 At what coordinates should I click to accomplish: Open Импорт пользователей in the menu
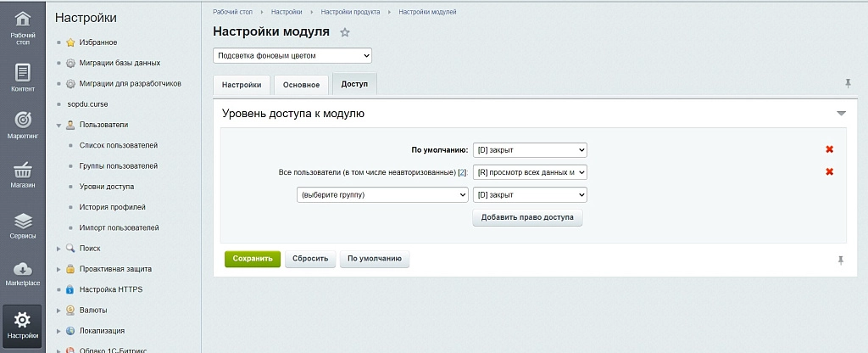119,227
